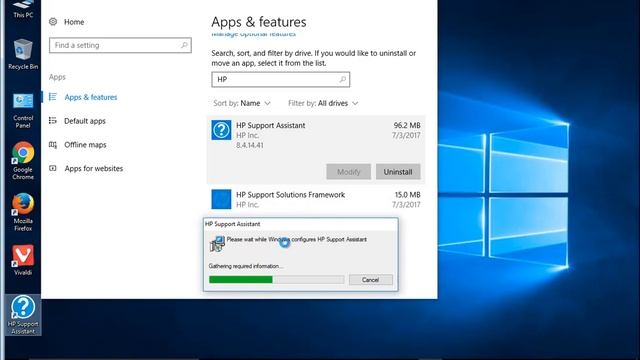Click the Home gear icon
This screenshot has height=360, width=640.
tap(53, 22)
